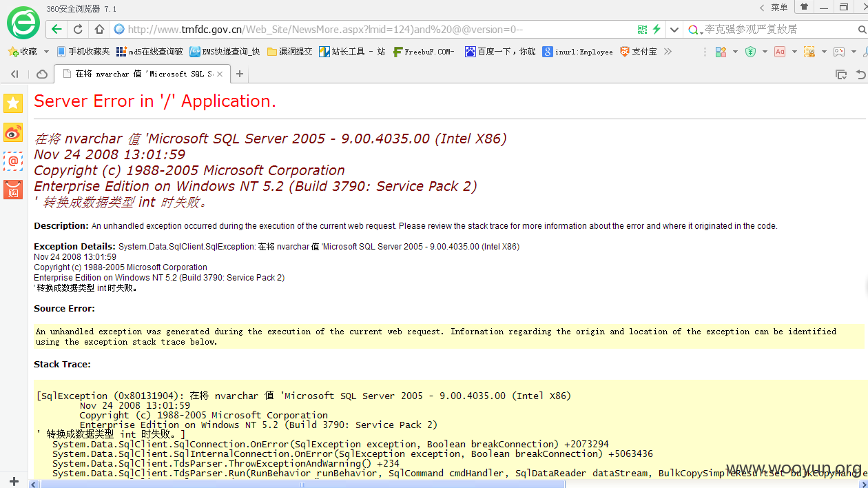Open the mail @ sidebar icon
Screen dimensions: 868x488
click(x=13, y=161)
